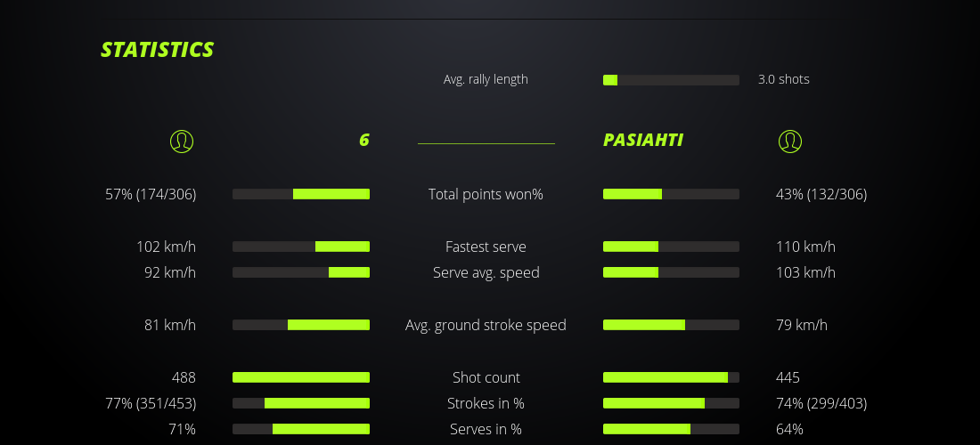Screen dimensions: 980x445
Task: Click right player's ground stroke speed bar
Action: (x=671, y=325)
